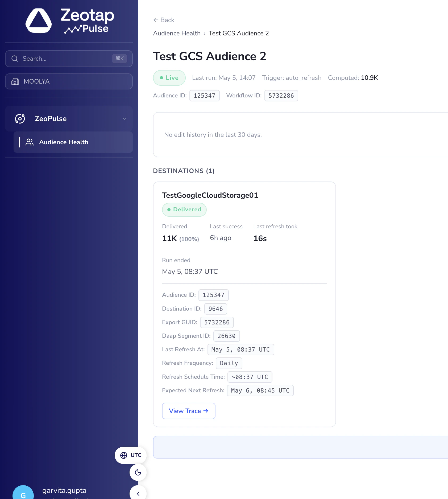Click TestGoogleCloudStorage01 destination title

[x=210, y=195]
